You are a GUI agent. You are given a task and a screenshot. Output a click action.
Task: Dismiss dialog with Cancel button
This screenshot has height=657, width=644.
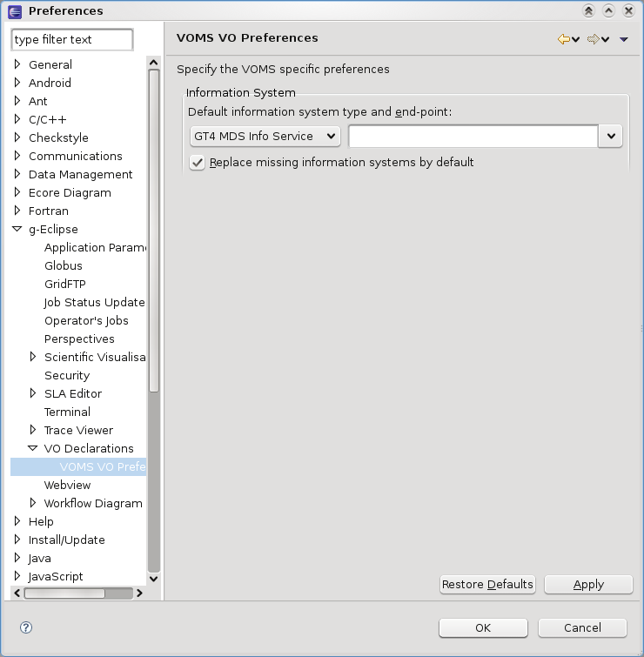(x=582, y=627)
